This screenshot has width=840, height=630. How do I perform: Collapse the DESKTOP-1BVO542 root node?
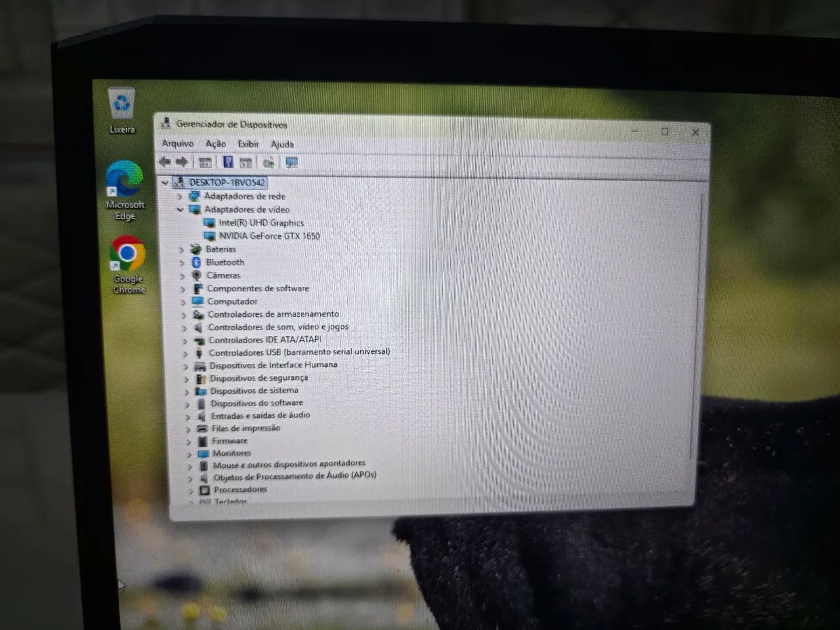tap(165, 182)
